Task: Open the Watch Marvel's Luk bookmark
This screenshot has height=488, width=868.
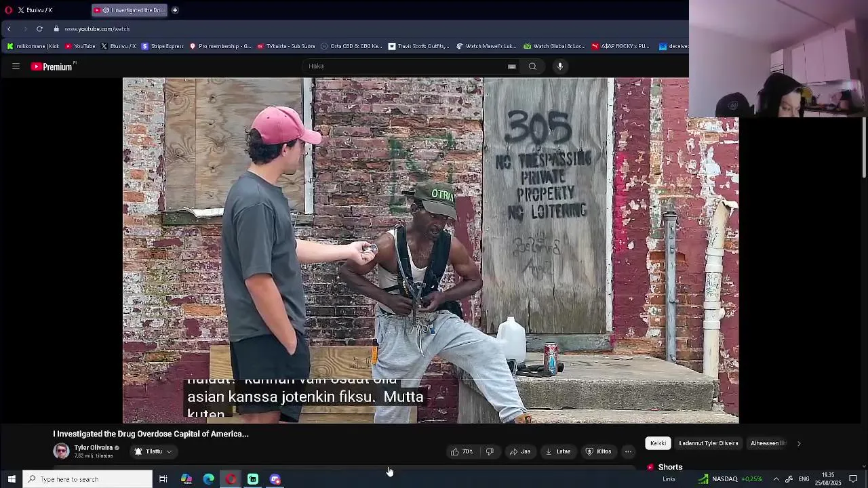Action: tap(486, 46)
